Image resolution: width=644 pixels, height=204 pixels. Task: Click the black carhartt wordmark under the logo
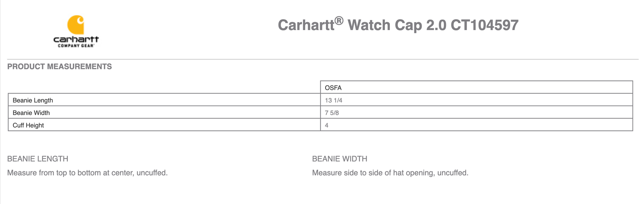(76, 39)
